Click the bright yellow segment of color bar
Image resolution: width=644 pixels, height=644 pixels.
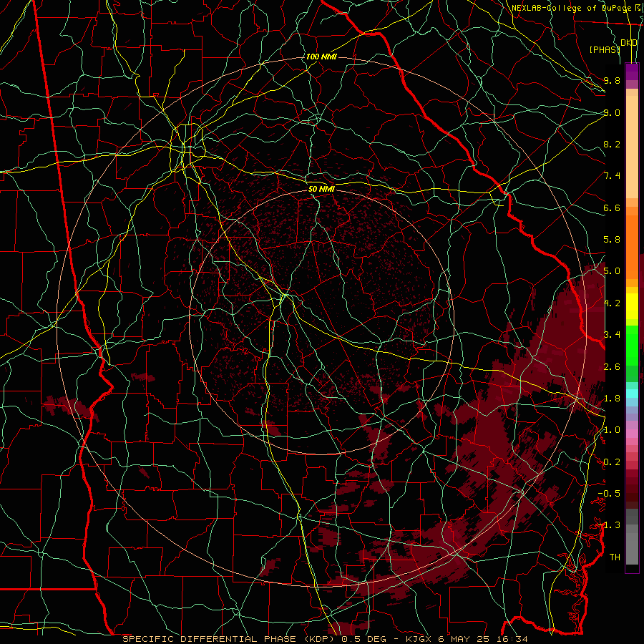pyautogui.click(x=632, y=306)
